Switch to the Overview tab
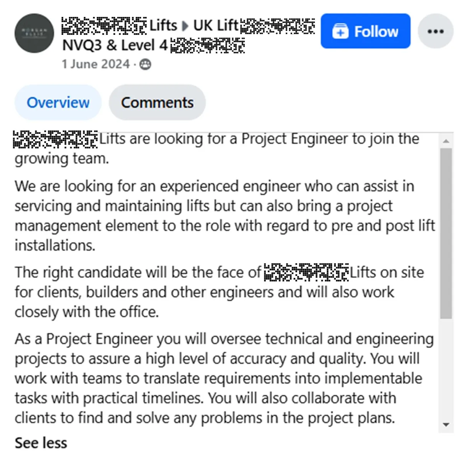460x476 pixels. tap(58, 102)
